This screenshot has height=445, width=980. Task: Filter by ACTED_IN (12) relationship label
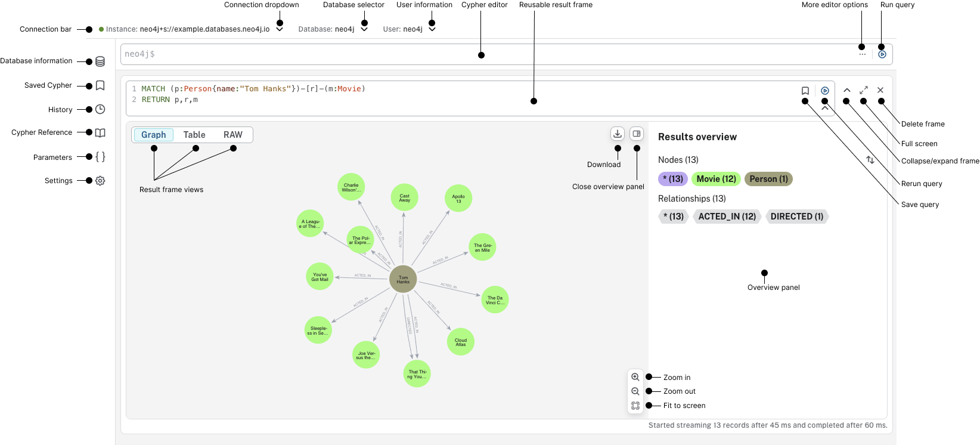click(727, 217)
